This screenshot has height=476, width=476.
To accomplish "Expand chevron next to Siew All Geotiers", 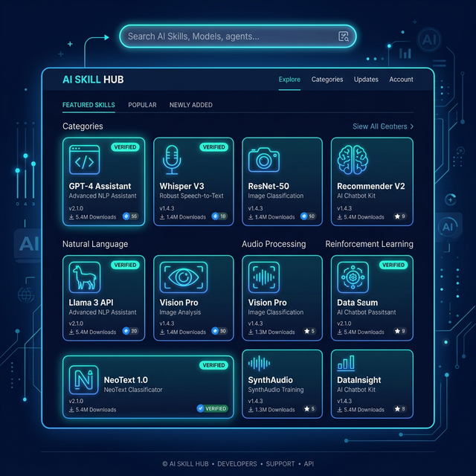I will (411, 126).
